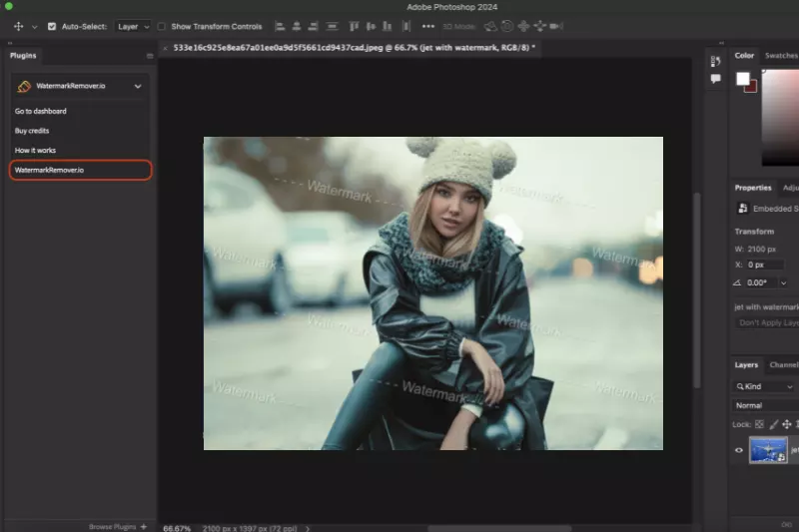The height and width of the screenshot is (532, 799).
Task: Click the rotation angle 0.00° field
Action: pos(760,283)
